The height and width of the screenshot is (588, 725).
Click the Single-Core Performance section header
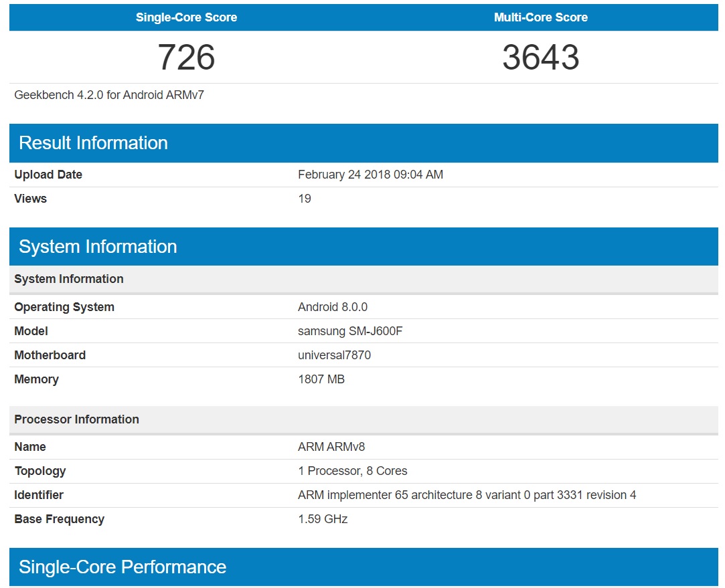pyautogui.click(x=364, y=567)
